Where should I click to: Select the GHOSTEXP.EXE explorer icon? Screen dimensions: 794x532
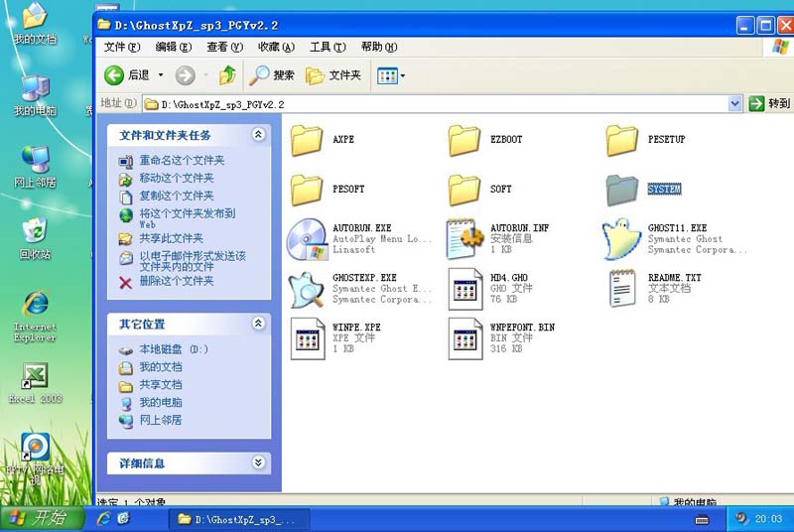pos(307,289)
